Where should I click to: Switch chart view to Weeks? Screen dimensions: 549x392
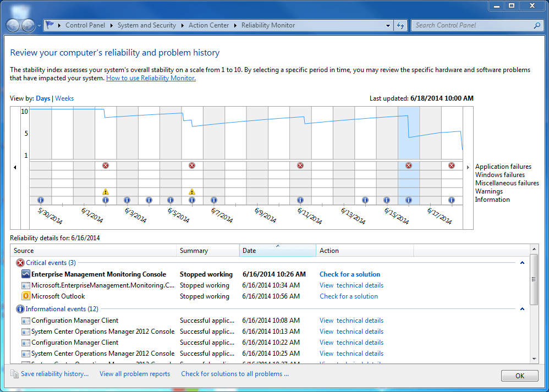click(x=64, y=98)
